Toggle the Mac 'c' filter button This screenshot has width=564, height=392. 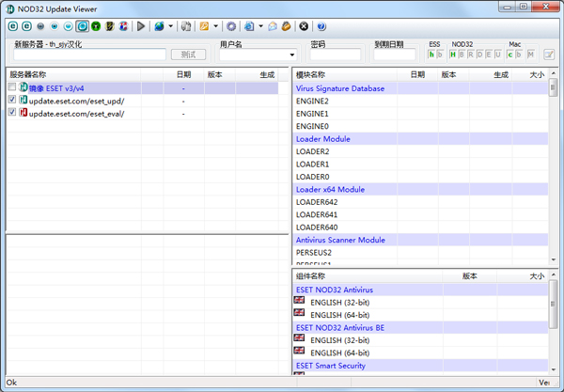[x=509, y=55]
